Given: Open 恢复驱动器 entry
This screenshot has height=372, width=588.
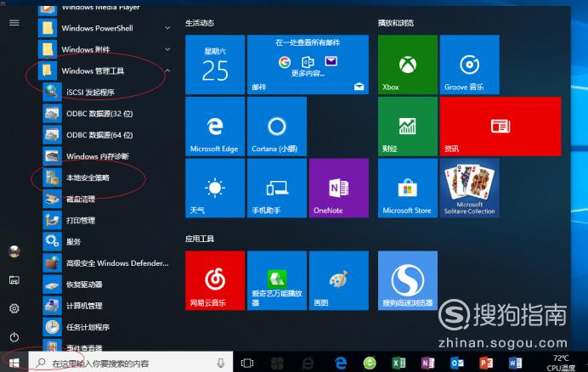Looking at the screenshot, I should pyautogui.click(x=107, y=285).
